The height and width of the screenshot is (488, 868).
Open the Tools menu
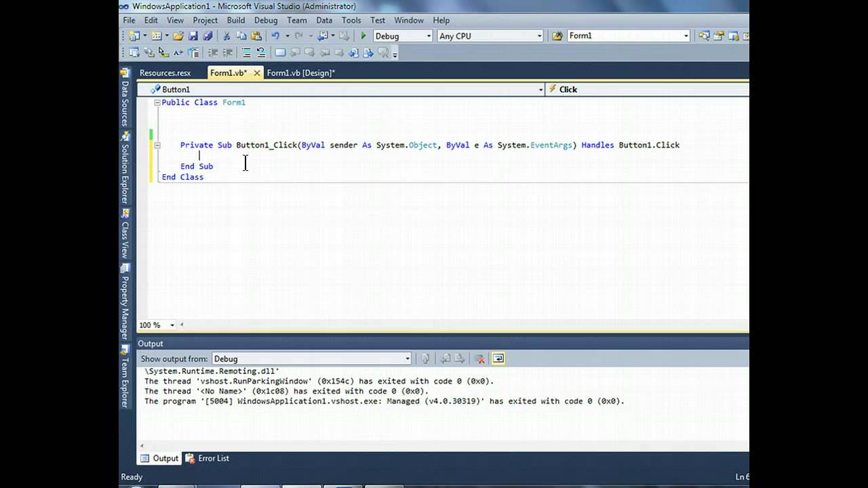(351, 20)
